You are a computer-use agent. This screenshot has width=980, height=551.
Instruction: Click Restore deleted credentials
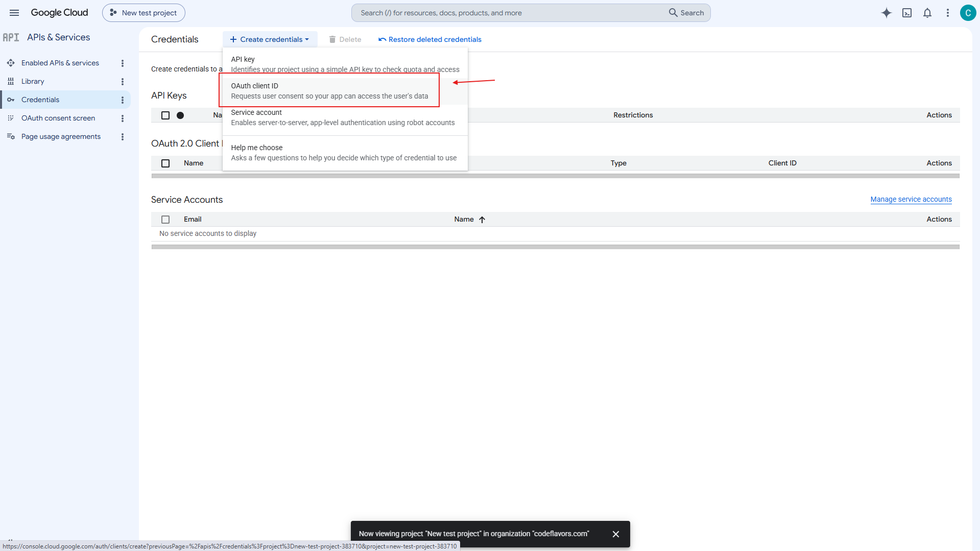430,39
